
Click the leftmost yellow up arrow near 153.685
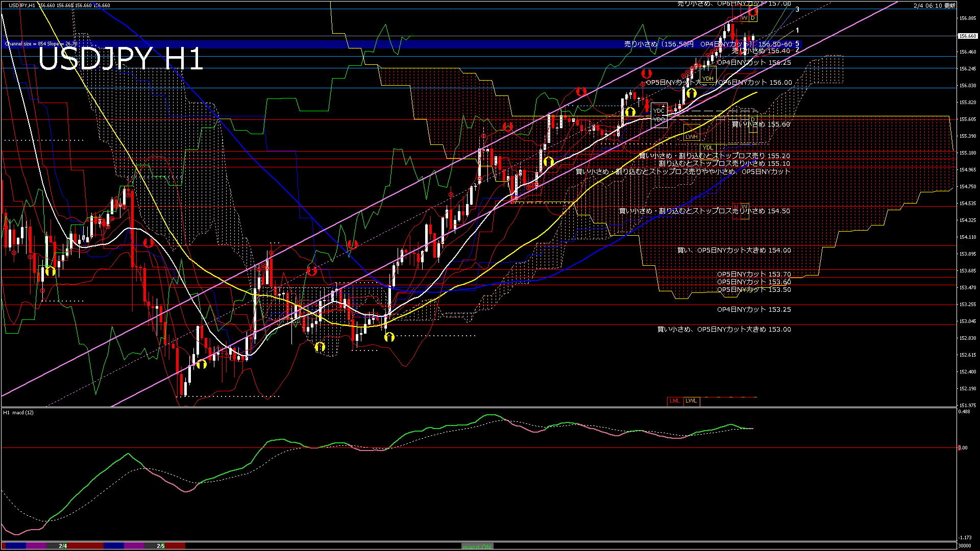pos(50,271)
